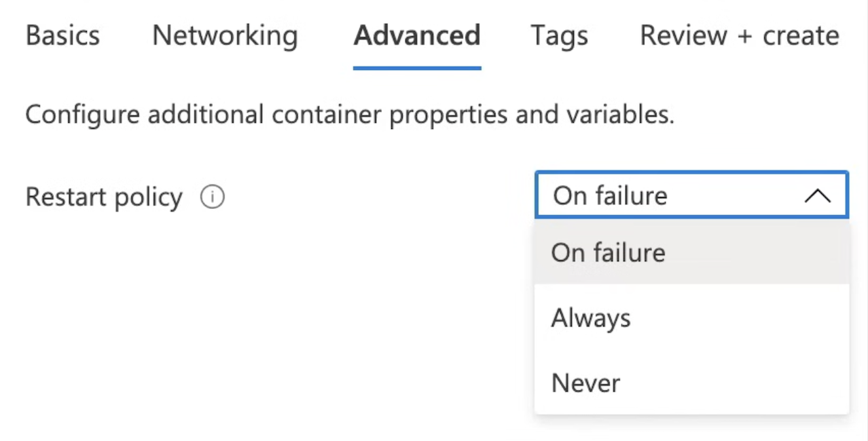Select the Advanced tab
The width and height of the screenshot is (868, 441).
tap(417, 35)
